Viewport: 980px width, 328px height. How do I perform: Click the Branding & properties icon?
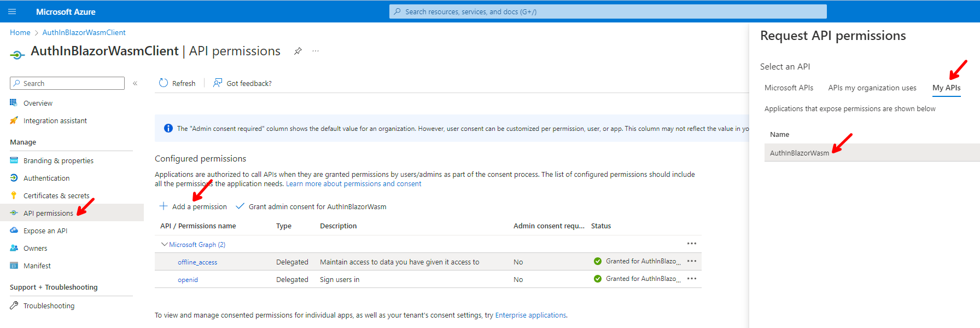(14, 160)
